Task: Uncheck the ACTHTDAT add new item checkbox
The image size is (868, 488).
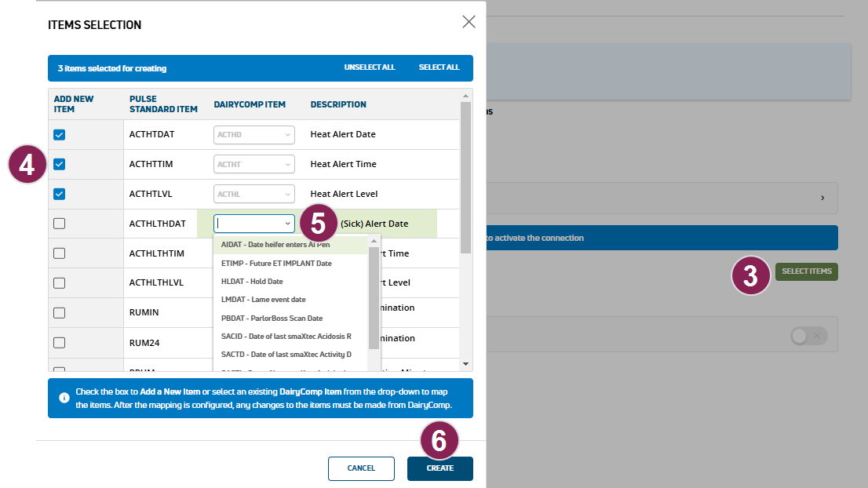Action: pos(60,135)
